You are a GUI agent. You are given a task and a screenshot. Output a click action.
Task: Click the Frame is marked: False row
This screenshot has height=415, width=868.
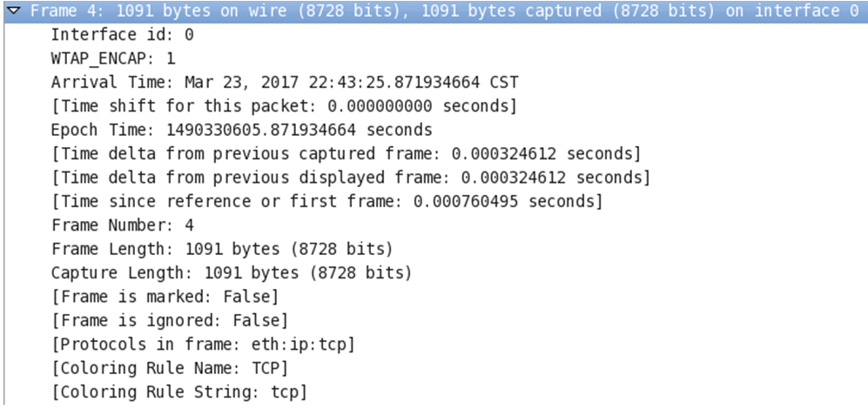point(165,297)
